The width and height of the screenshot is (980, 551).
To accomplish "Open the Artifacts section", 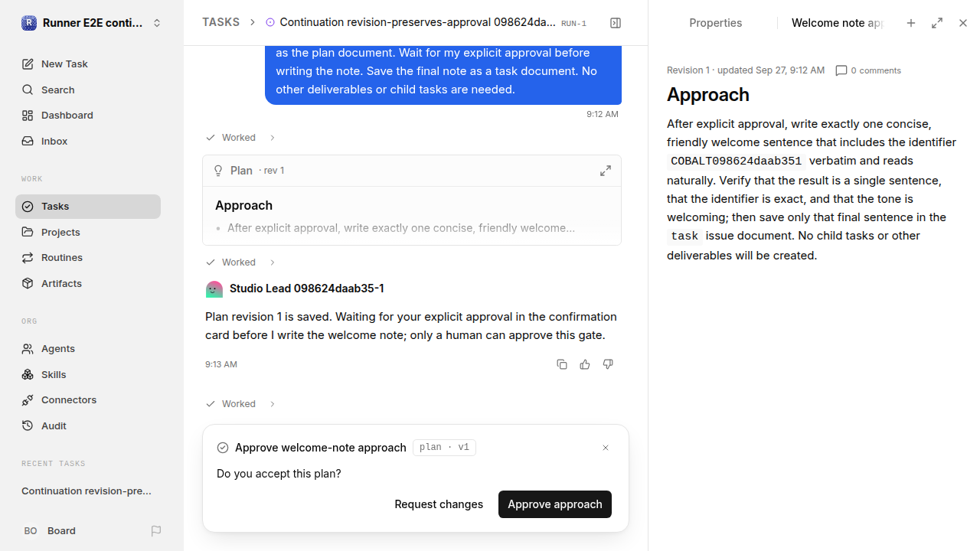I will [88, 283].
